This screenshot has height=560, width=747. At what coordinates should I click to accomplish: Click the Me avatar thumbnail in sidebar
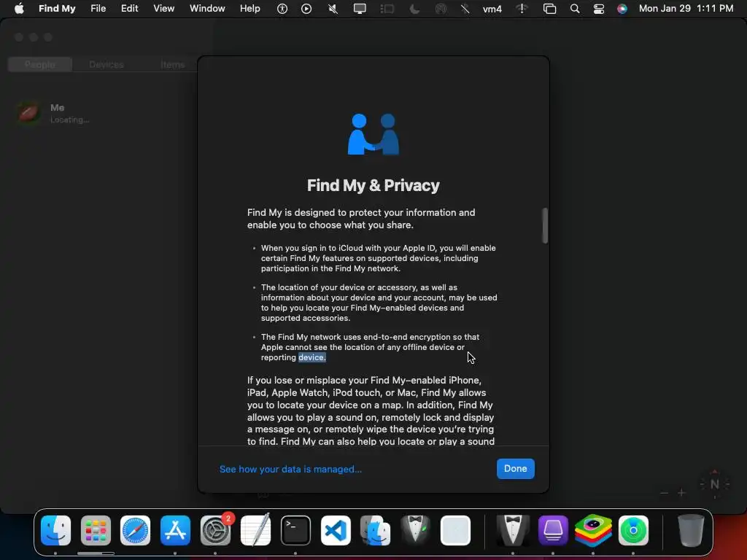(28, 113)
